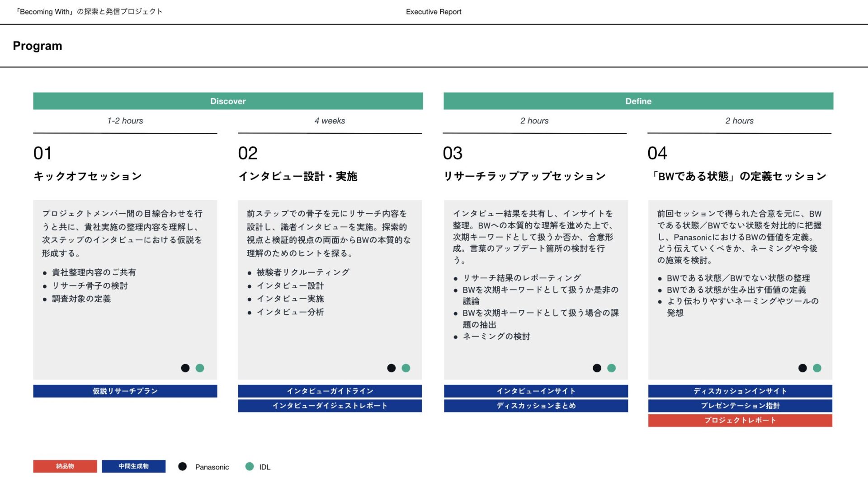Toggle the 中間生成物 blue legend chip
The width and height of the screenshot is (868, 487).
(134, 466)
